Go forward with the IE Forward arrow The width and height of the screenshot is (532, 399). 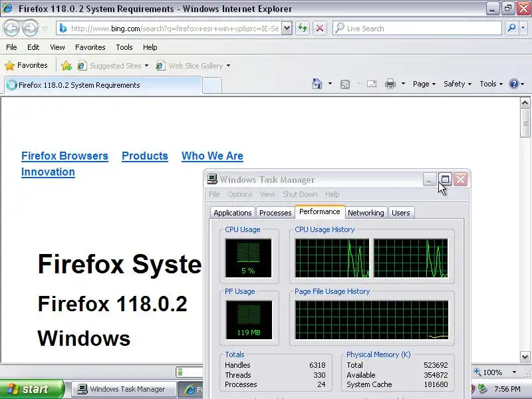pyautogui.click(x=31, y=28)
